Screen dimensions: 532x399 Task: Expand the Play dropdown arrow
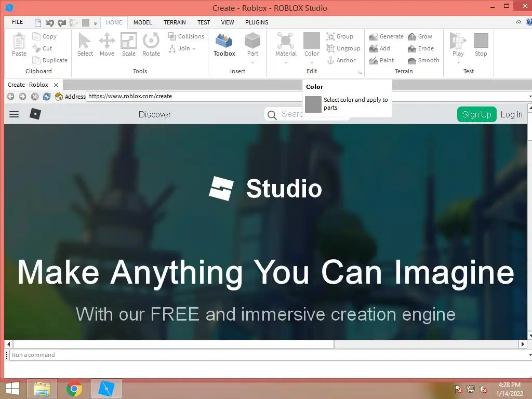[x=458, y=62]
